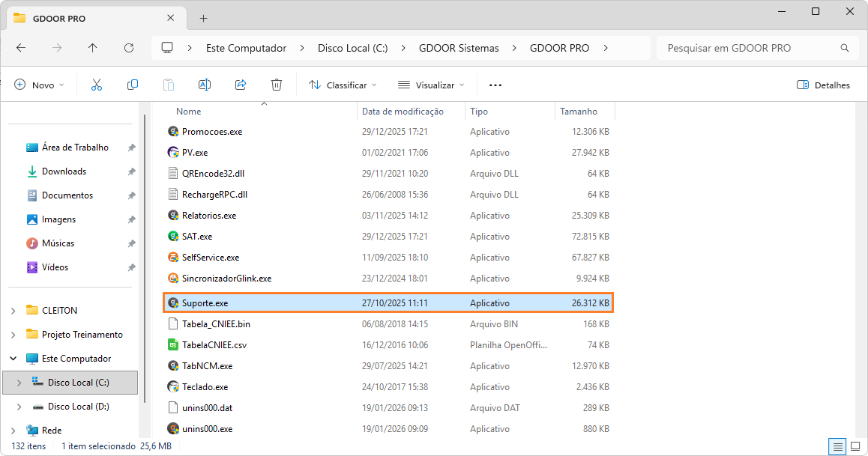The width and height of the screenshot is (868, 456).
Task: Expand the CLEITON folder tree node
Action: click(x=14, y=311)
